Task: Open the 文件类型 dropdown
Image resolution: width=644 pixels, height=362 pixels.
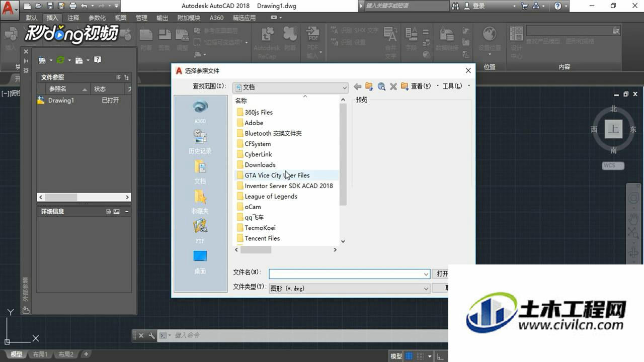Action: [349, 288]
